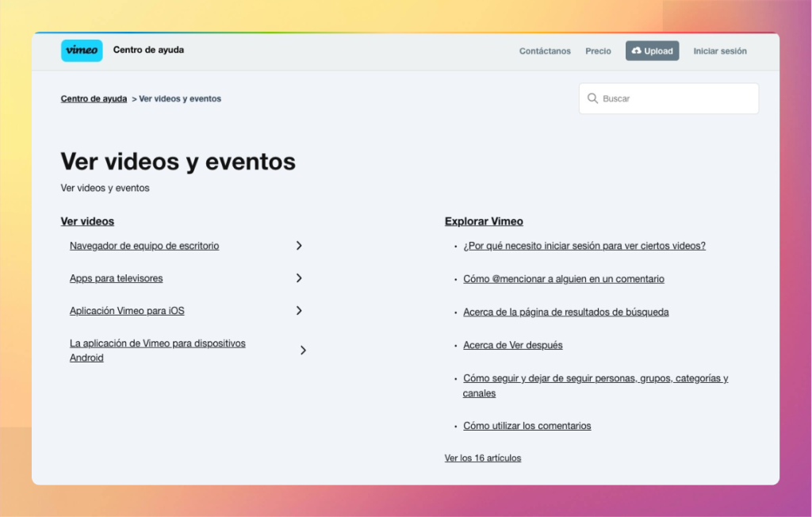The width and height of the screenshot is (812, 517).
Task: Click Ver los 16 artículos link
Action: tap(483, 458)
